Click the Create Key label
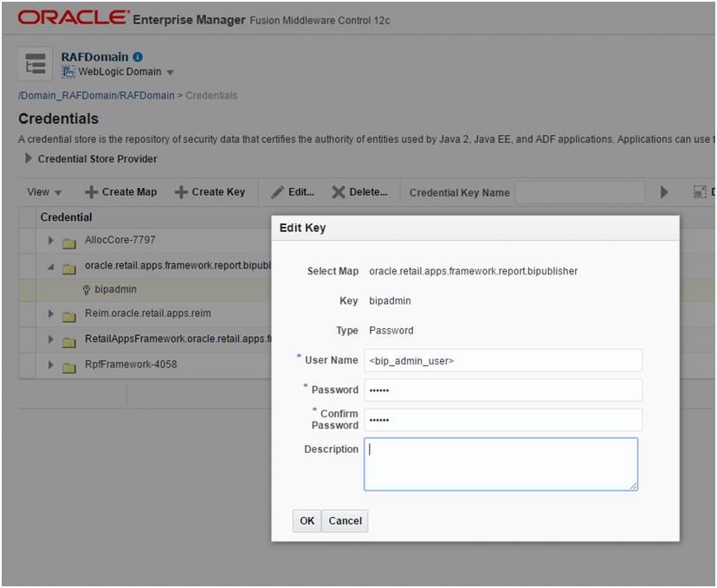This screenshot has height=588, width=717. [x=218, y=192]
